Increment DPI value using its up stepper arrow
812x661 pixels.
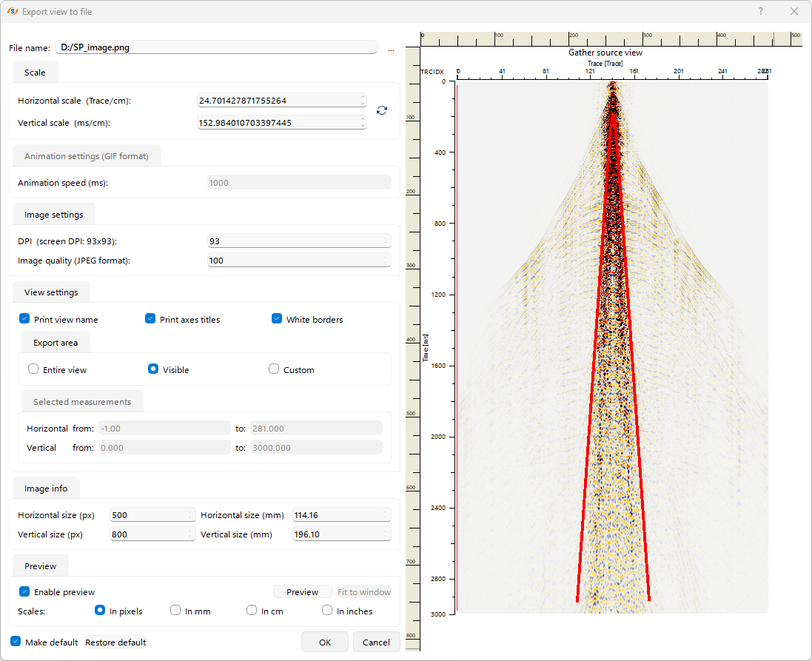(386, 237)
